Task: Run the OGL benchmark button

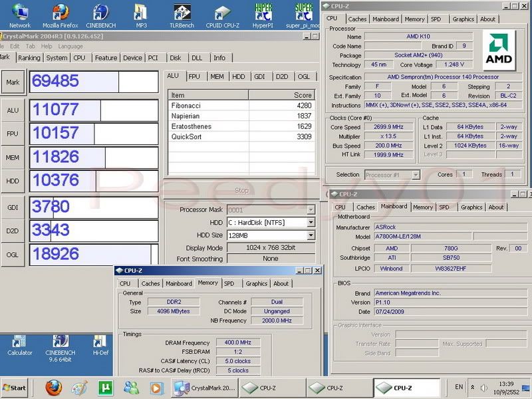Action: (x=13, y=255)
